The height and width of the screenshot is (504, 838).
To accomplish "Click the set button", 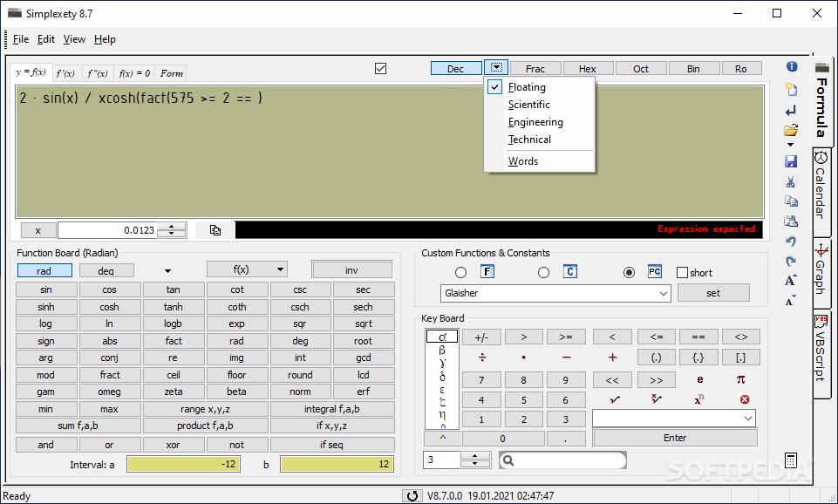I will 713,293.
